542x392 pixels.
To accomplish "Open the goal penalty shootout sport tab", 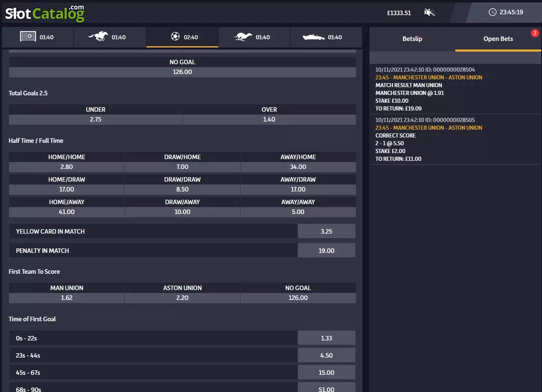I will click(38, 37).
